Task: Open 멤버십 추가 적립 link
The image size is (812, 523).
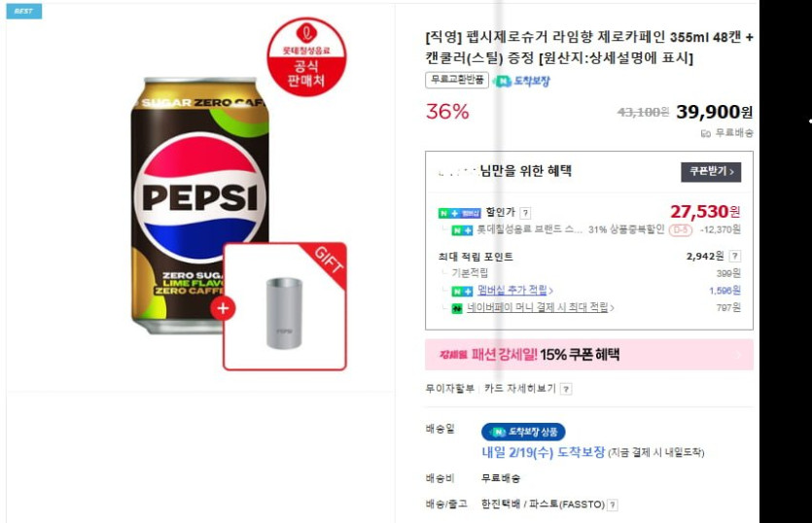Action: coord(515,291)
